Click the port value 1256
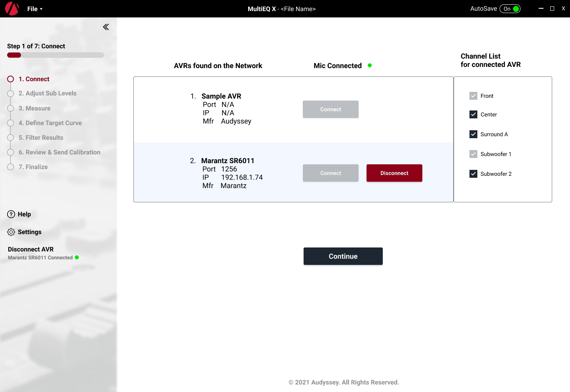This screenshot has width=570, height=392. click(229, 169)
